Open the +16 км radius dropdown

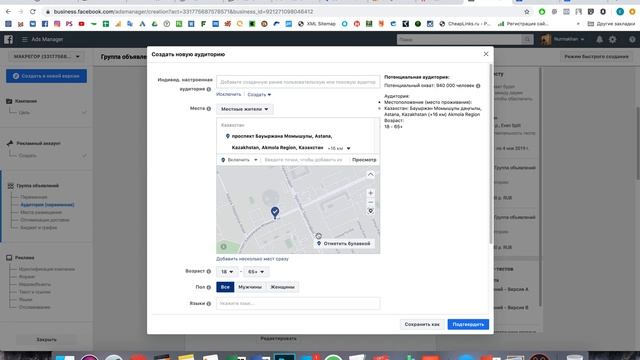pos(339,148)
